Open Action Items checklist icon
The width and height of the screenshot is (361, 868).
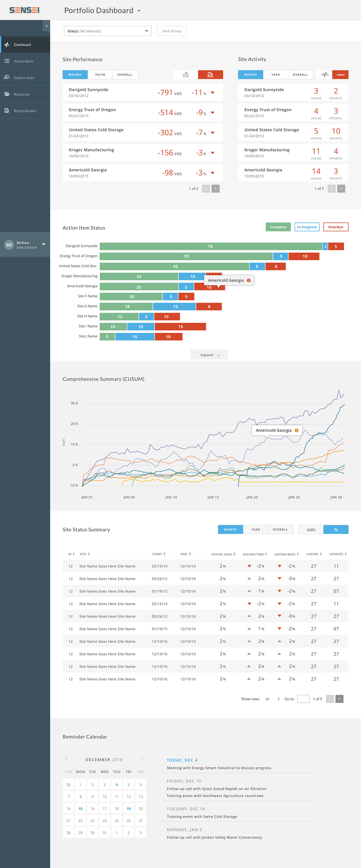(x=7, y=61)
